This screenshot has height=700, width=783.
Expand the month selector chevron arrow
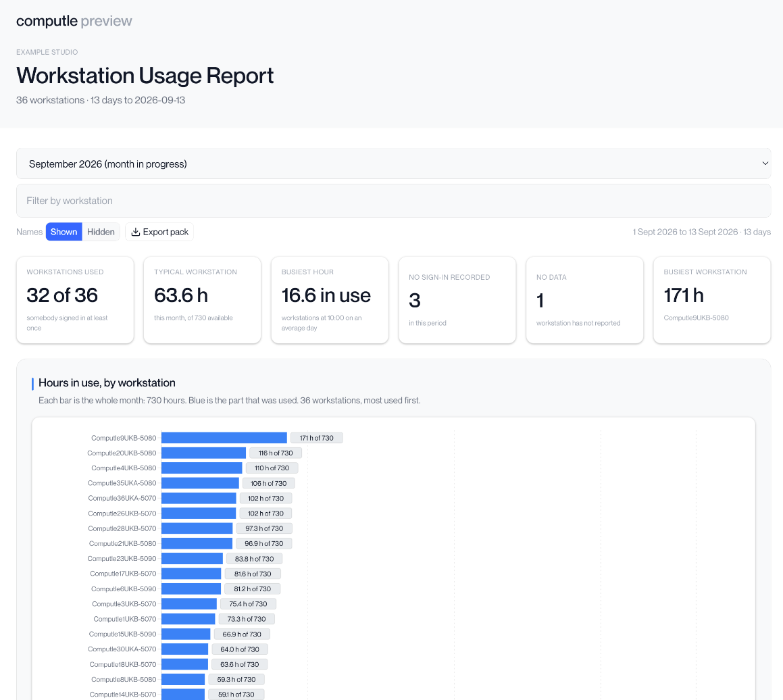[765, 164]
